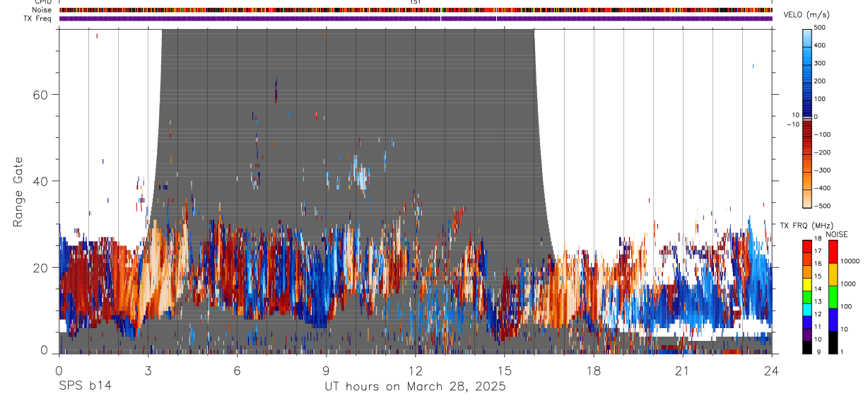The width and height of the screenshot is (868, 401).
Task: Click the purple TX Freq timeline strip
Action: click(416, 18)
